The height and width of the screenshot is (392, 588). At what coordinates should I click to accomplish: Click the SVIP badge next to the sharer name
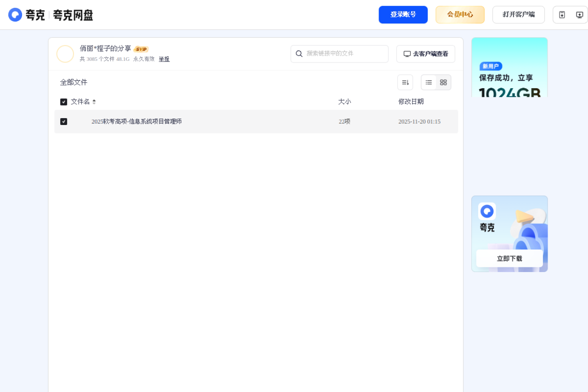click(141, 49)
